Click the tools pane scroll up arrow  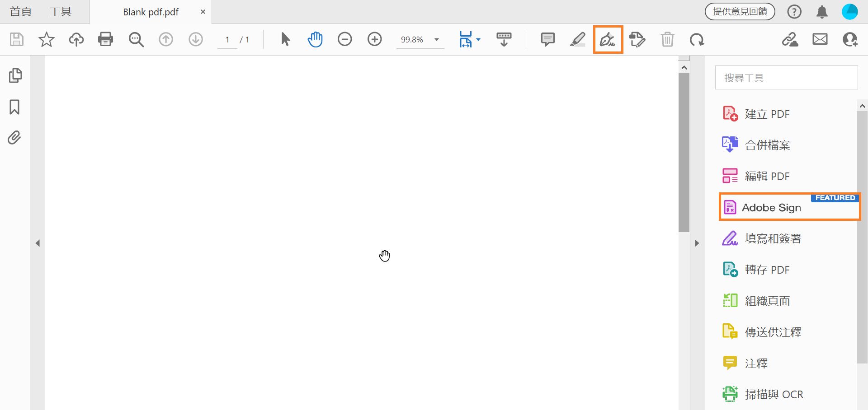click(862, 106)
